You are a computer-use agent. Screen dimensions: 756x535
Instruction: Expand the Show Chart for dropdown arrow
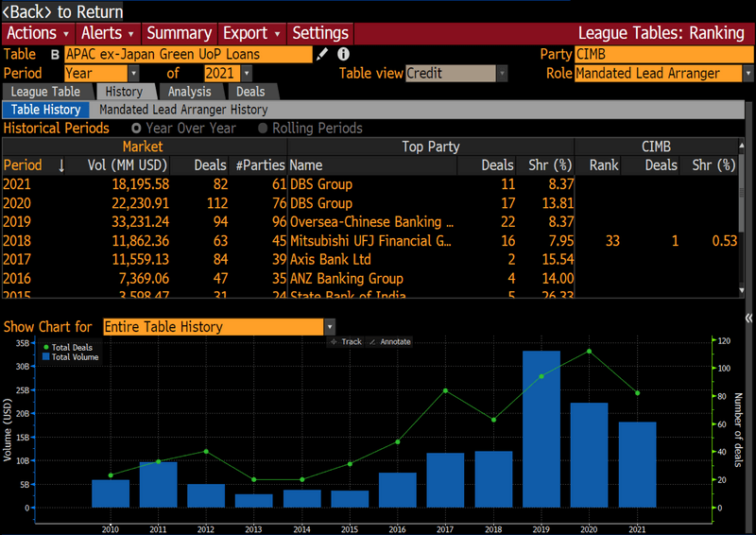pos(330,327)
